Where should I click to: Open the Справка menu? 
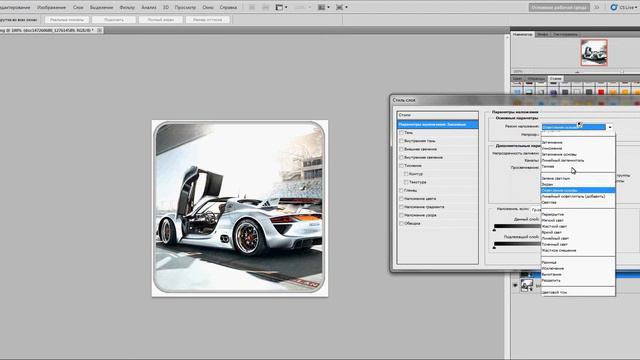pos(228,7)
